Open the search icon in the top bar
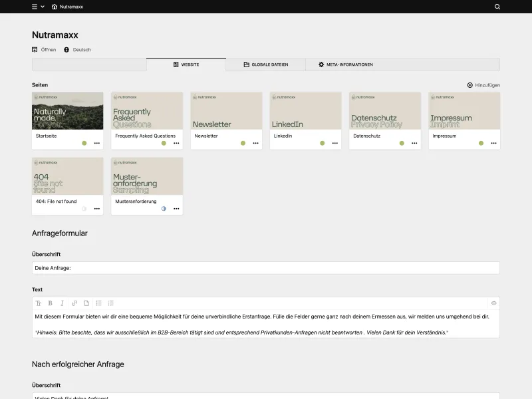The image size is (532, 399). coord(497,7)
